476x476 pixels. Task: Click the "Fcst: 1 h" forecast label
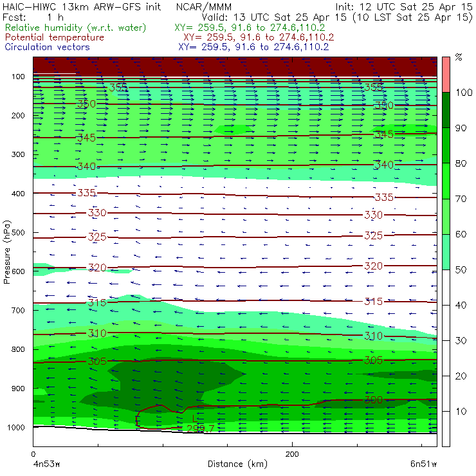click(33, 17)
